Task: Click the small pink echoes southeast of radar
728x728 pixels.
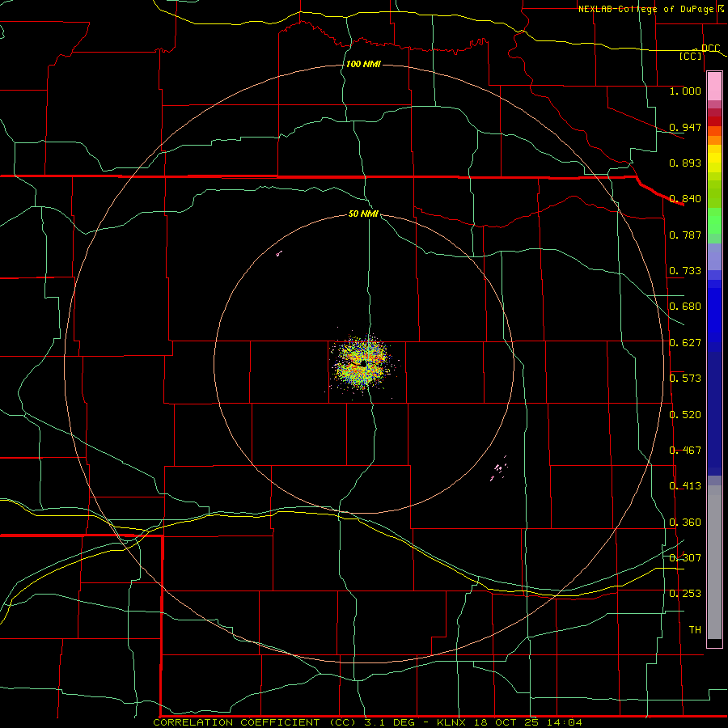Action: tap(499, 468)
